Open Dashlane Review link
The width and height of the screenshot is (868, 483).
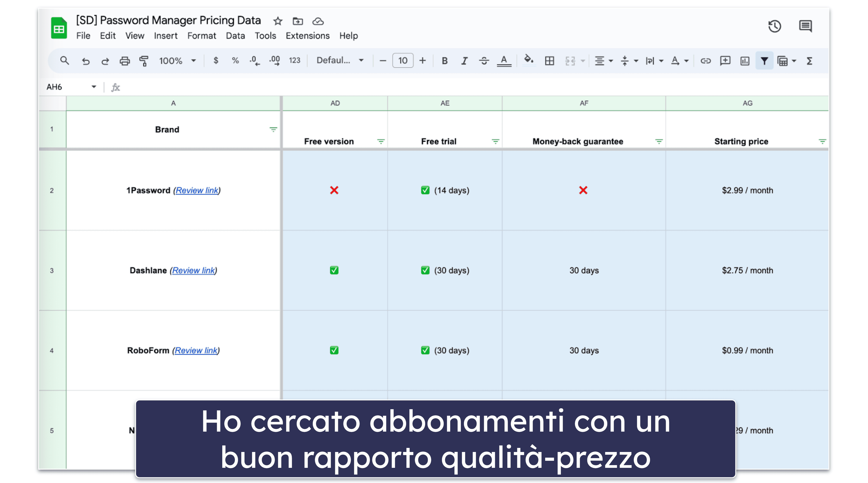pos(193,271)
